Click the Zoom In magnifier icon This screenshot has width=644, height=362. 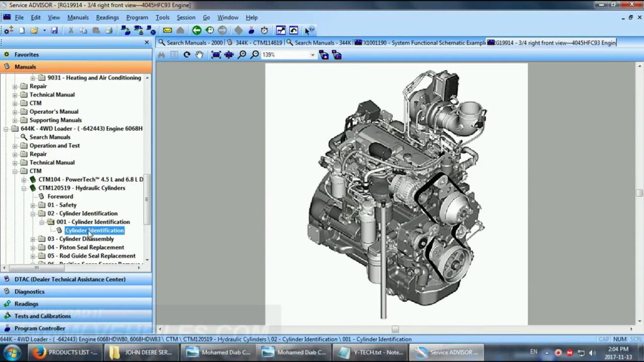click(242, 55)
